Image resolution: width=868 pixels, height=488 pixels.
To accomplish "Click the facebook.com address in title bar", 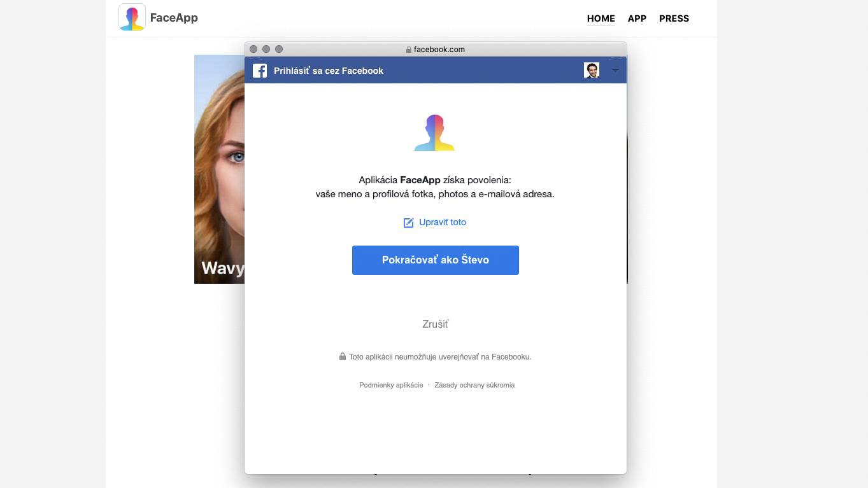I will click(x=439, y=50).
